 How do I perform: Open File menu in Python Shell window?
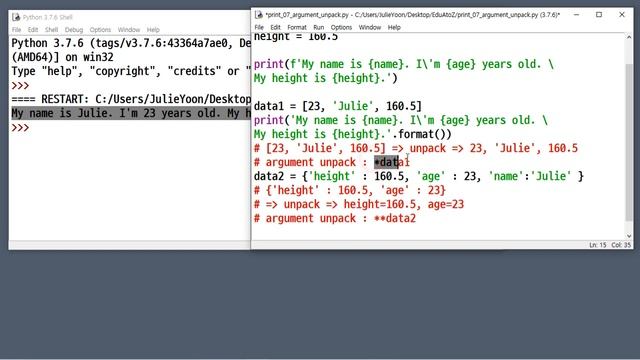point(17,30)
